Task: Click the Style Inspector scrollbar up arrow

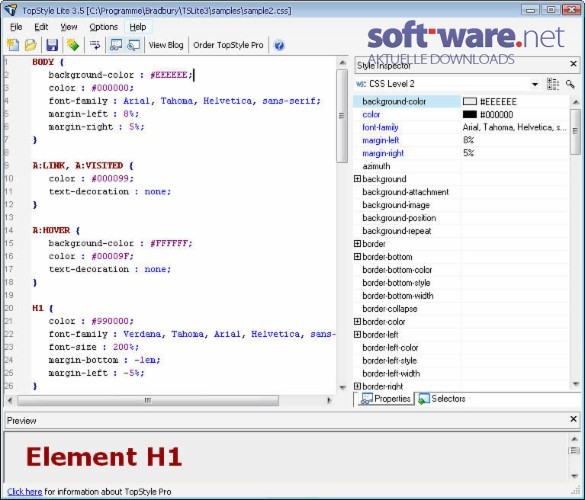Action: (x=575, y=101)
